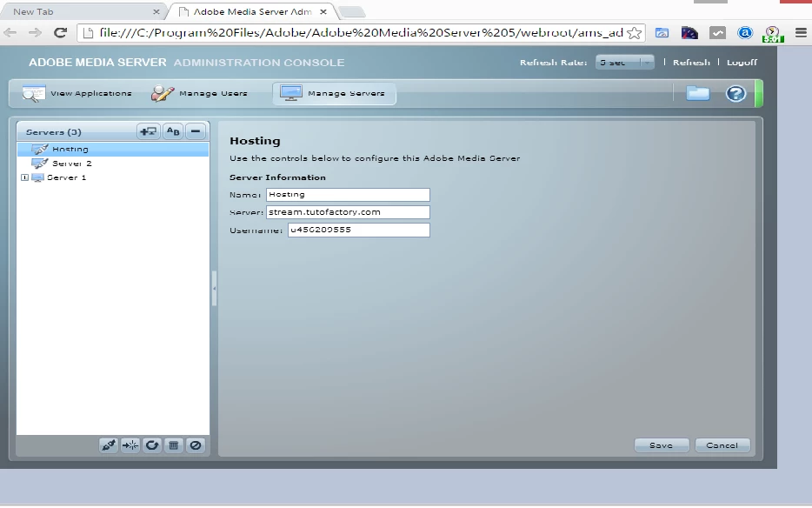
Task: Open the folder icon in console toolbar
Action: tap(697, 93)
